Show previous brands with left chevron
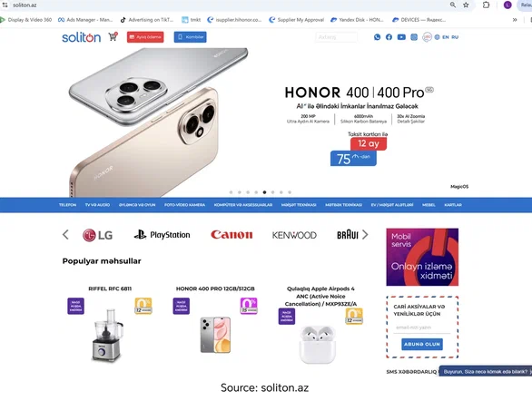The width and height of the screenshot is (532, 401). [x=65, y=235]
